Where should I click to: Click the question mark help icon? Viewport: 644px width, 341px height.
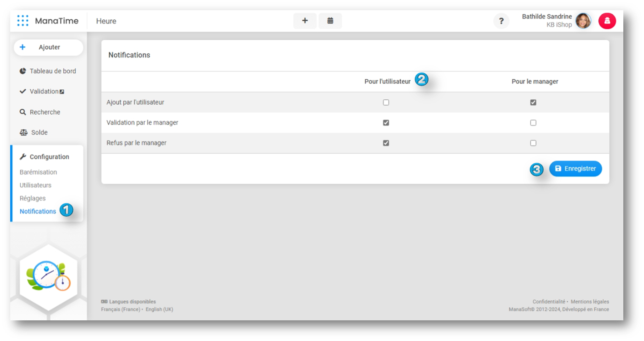[501, 21]
